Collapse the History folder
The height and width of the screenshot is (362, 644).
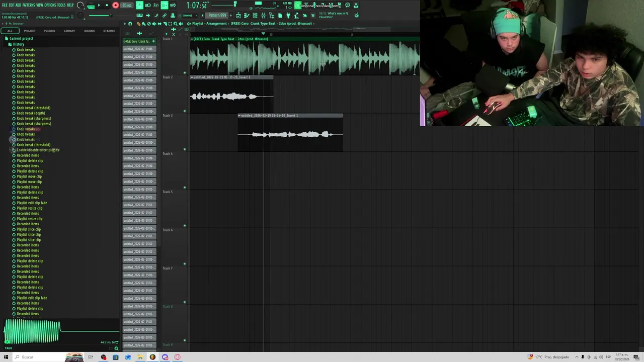coord(18,44)
